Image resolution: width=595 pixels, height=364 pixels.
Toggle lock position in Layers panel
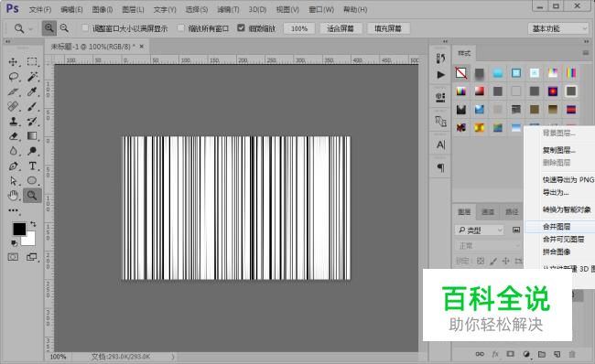[506, 261]
